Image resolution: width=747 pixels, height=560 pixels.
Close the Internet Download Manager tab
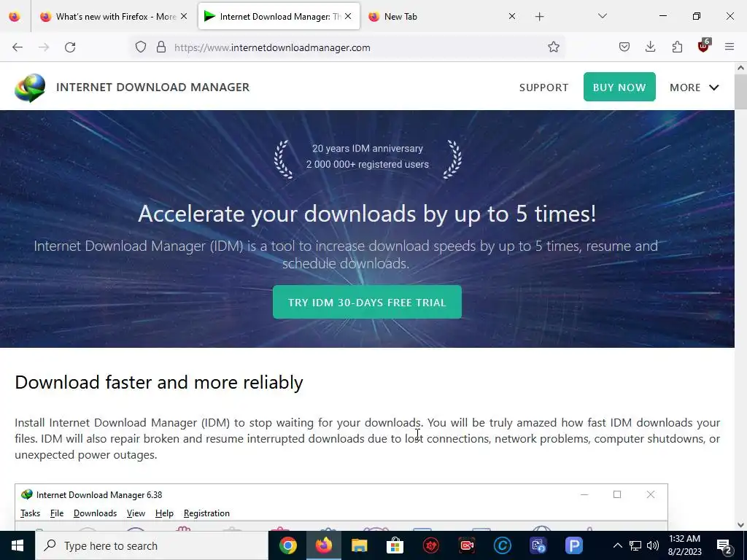click(x=348, y=17)
